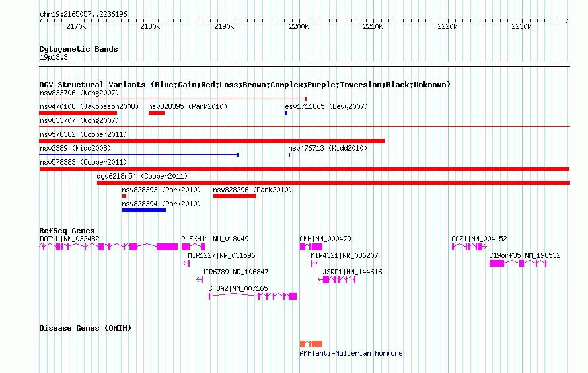The height and width of the screenshot is (373, 588).
Task: Click the nsv2389 thin blue gain line
Action: [139, 155]
